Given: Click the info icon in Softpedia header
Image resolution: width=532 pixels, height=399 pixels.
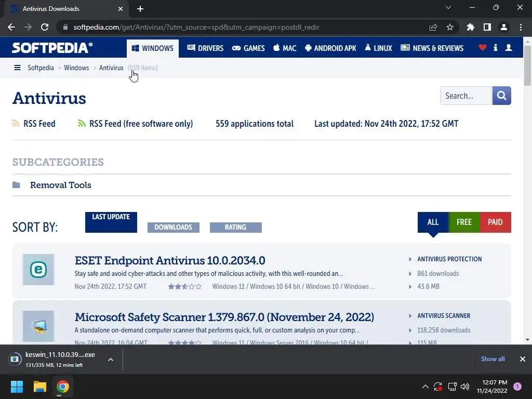Looking at the screenshot, I should tap(495, 47).
